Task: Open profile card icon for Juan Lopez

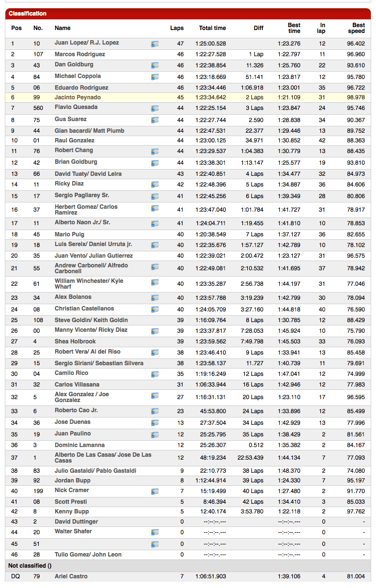Action: (x=155, y=44)
